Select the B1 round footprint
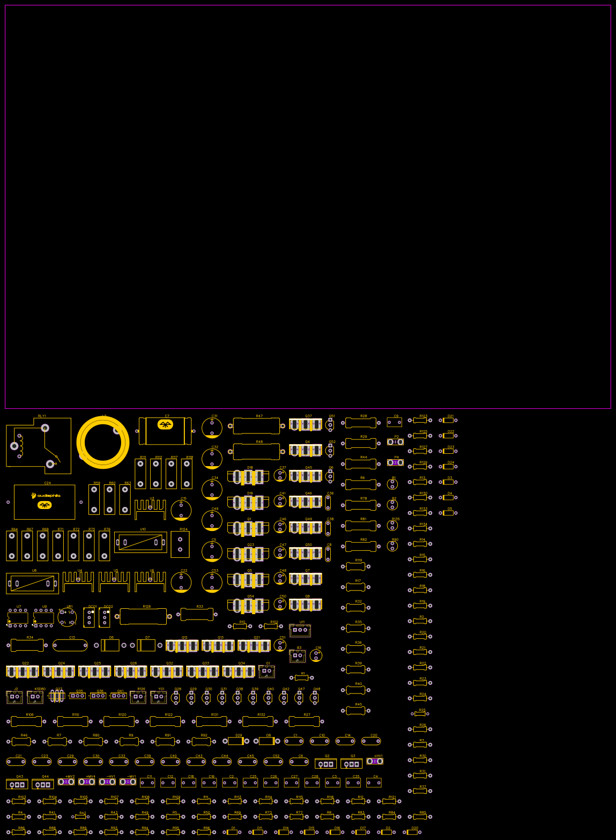Screen dimensions: 616x840 [x=392, y=484]
